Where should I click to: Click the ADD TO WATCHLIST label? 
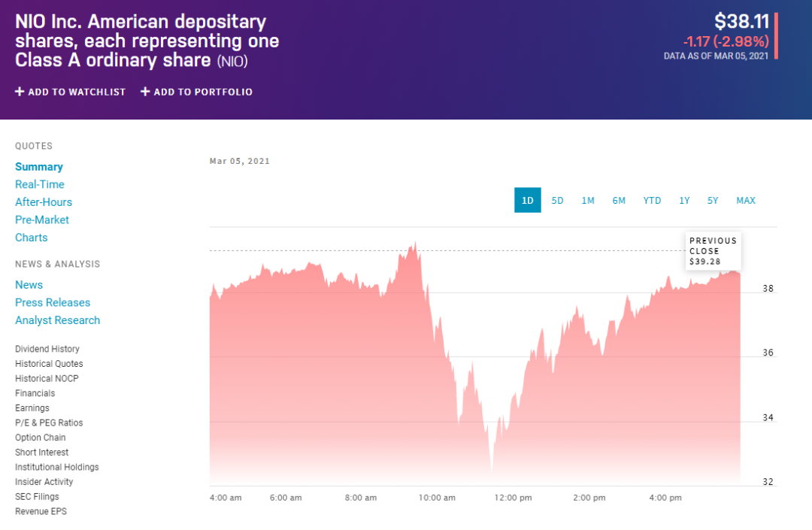click(77, 92)
